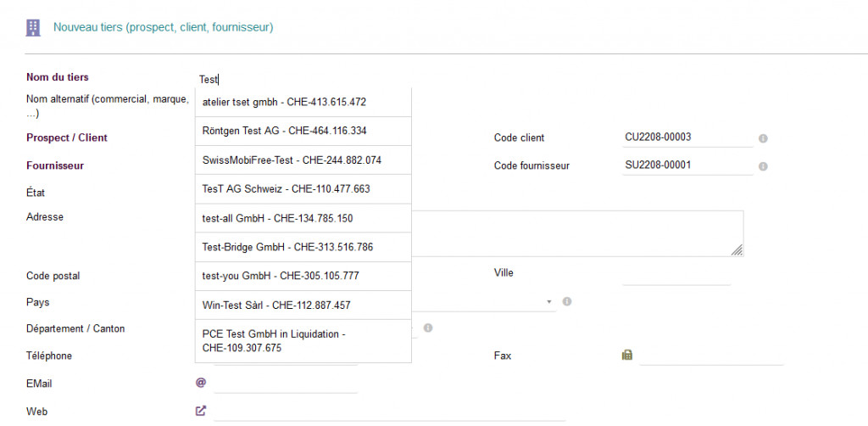
Task: Click the info icon beside Département / Canton
Action: point(428,328)
